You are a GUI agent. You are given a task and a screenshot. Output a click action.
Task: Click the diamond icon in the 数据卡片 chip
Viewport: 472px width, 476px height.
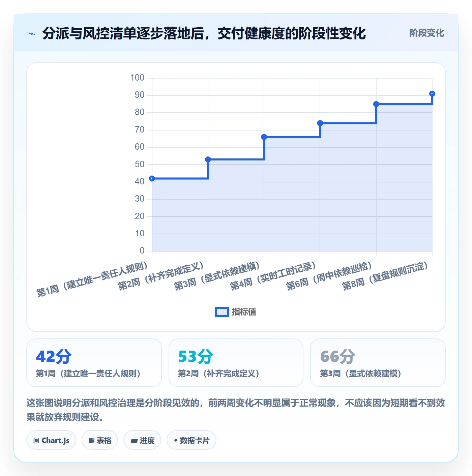click(x=176, y=440)
